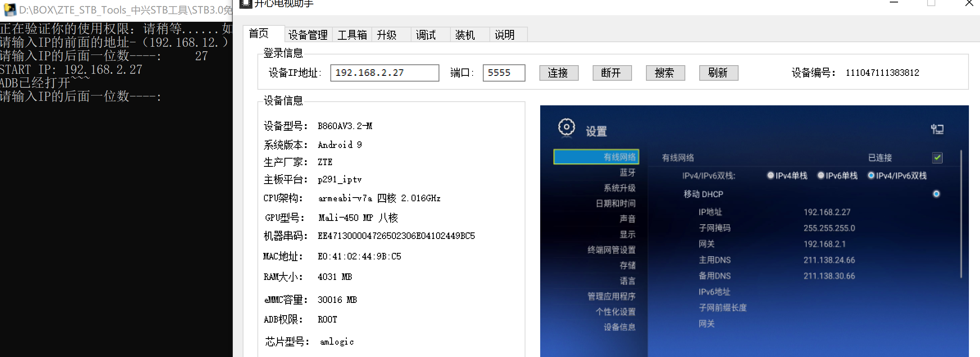The width and height of the screenshot is (980, 357).
Task: Click the 开心电视助手 app title bar icon
Action: pyautogui.click(x=246, y=4)
